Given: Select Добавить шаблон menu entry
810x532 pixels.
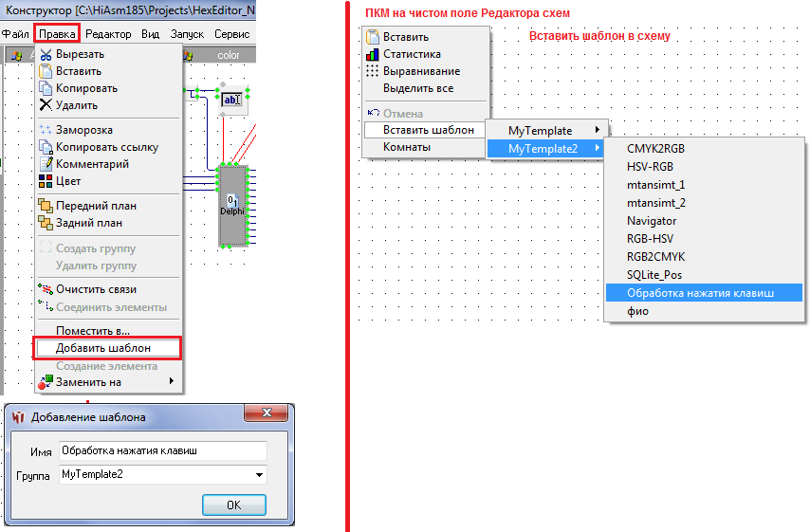Looking at the screenshot, I should 105,348.
